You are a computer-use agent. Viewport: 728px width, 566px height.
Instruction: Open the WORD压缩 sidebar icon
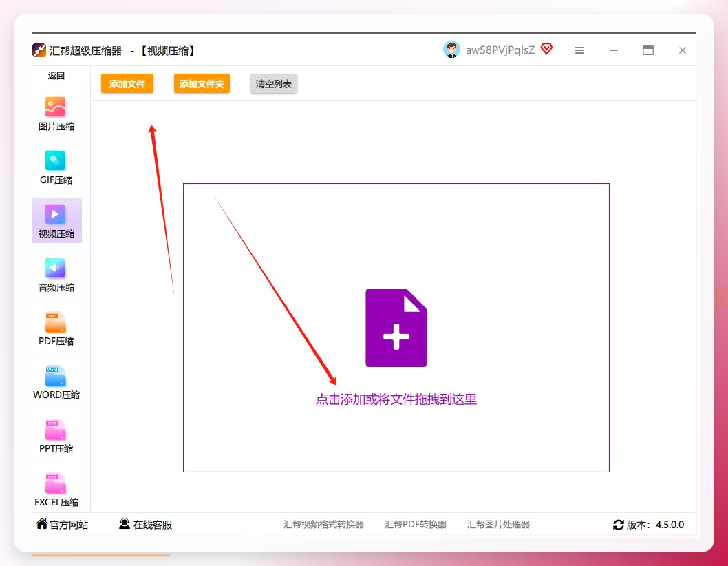click(x=55, y=376)
